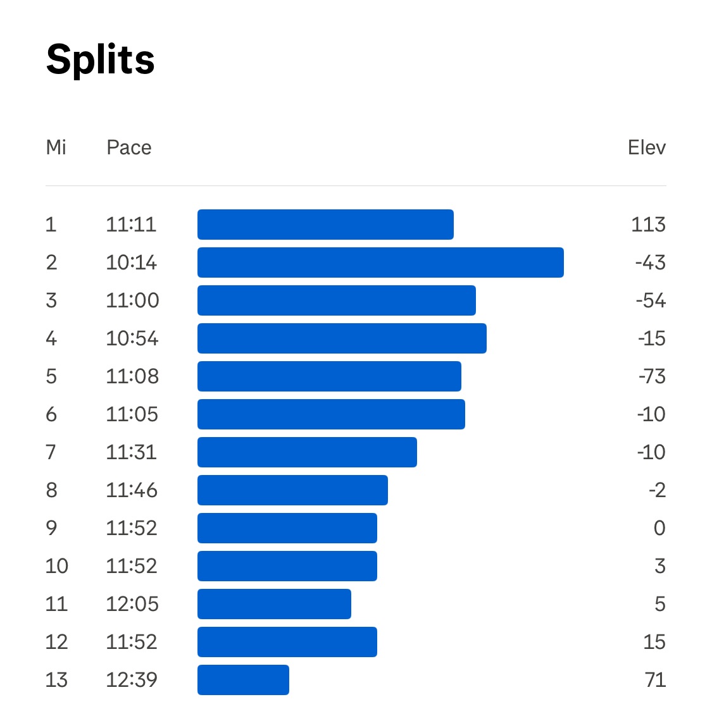Click the mile 3 split bar

336,300
